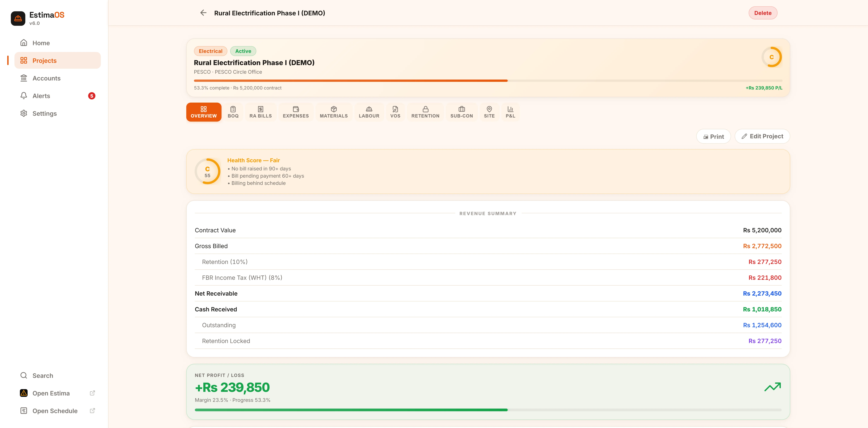Click the Open Estima link
The width and height of the screenshot is (868, 428).
coord(58,393)
